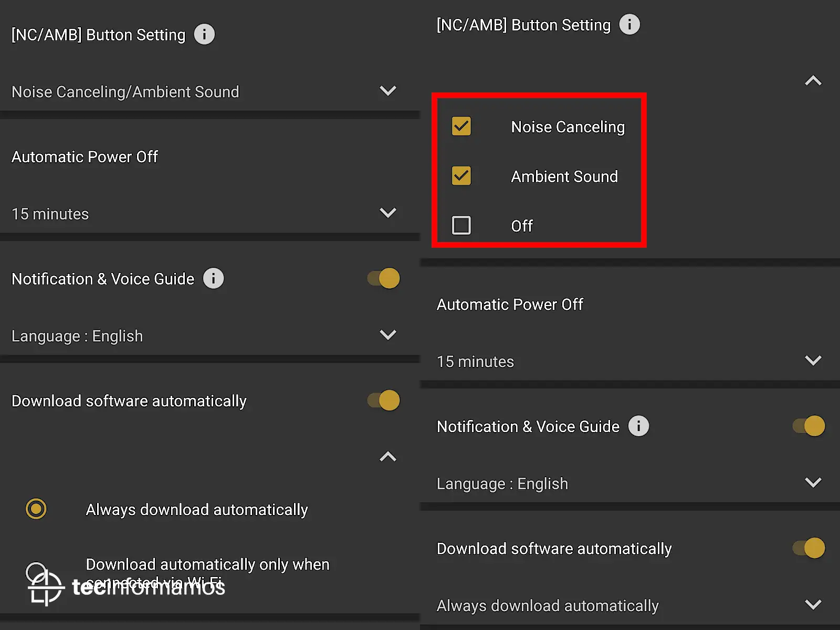Image resolution: width=840 pixels, height=630 pixels.
Task: Open left 15 minutes power off dropdown
Action: (210, 214)
